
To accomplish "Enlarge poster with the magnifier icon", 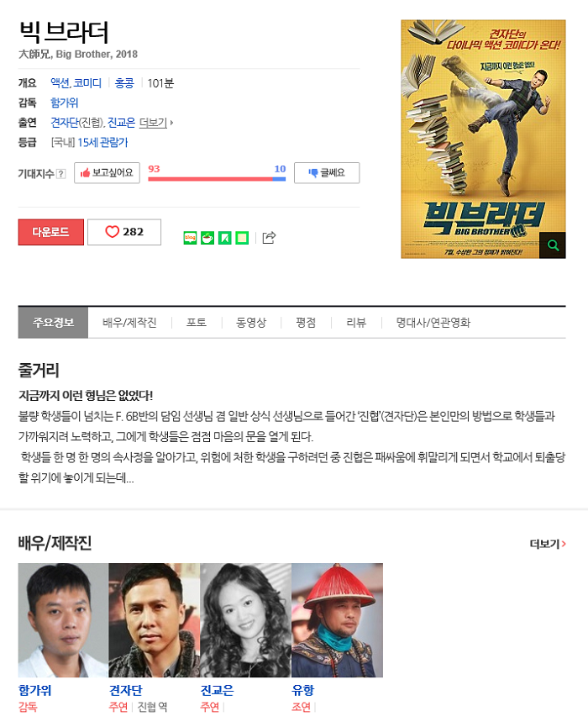I will point(553,245).
